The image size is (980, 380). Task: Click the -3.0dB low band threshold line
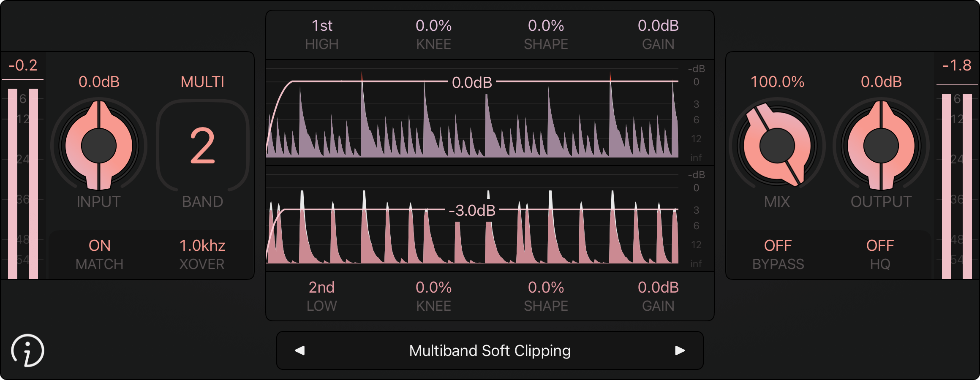[x=472, y=210]
